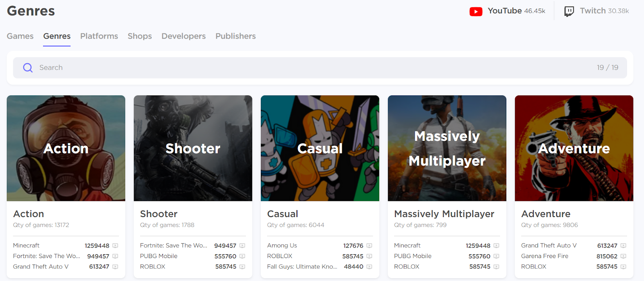Viewport: 644px width, 281px height.
Task: Open ROBLOX in the Shooter card
Action: [x=153, y=267]
